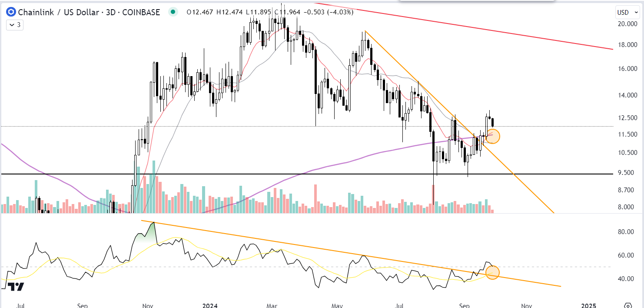Click the high value H12.474
The width and height of the screenshot is (644, 308).
click(x=229, y=12)
